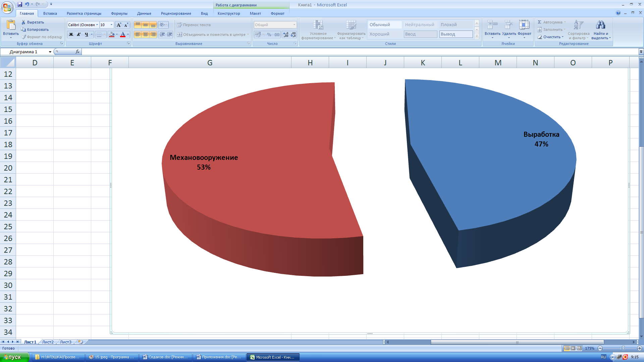Click the zoom slider in status bar
644x362 pixels.
pos(623,348)
